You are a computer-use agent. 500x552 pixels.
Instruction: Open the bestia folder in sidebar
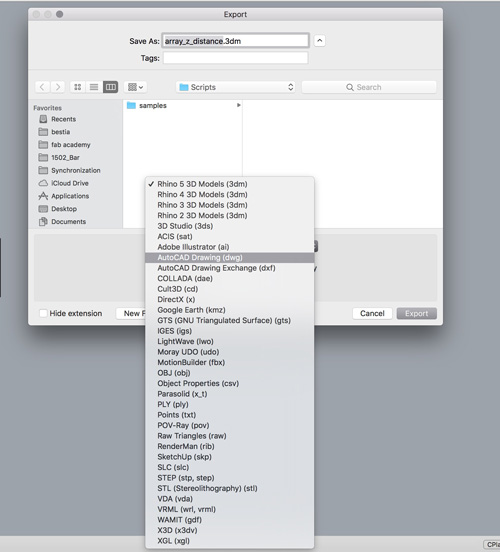point(54,132)
